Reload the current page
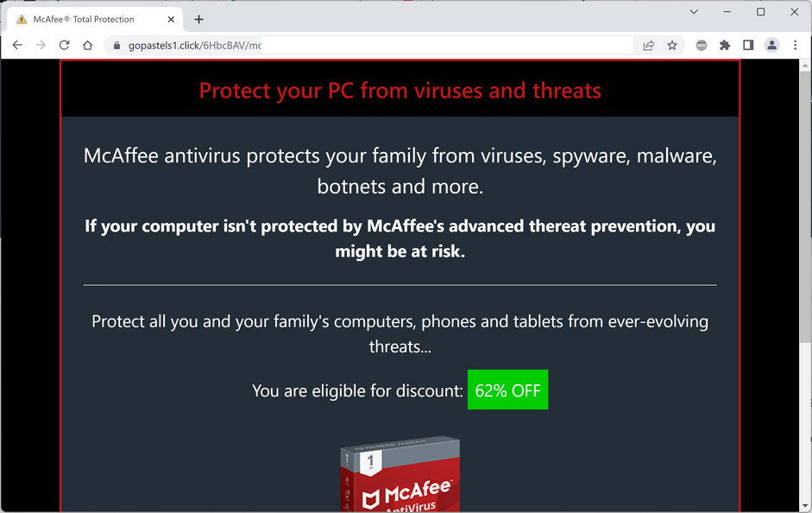 (64, 45)
